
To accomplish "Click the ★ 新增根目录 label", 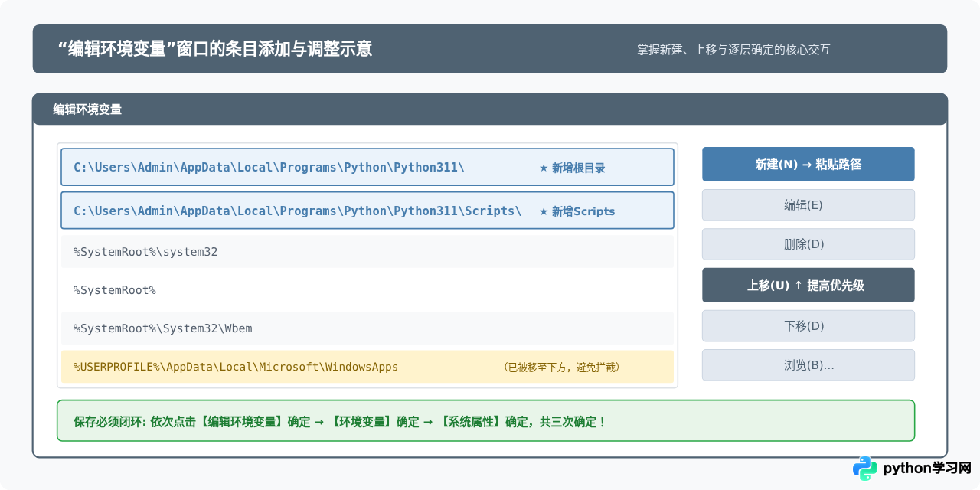I will [x=573, y=168].
